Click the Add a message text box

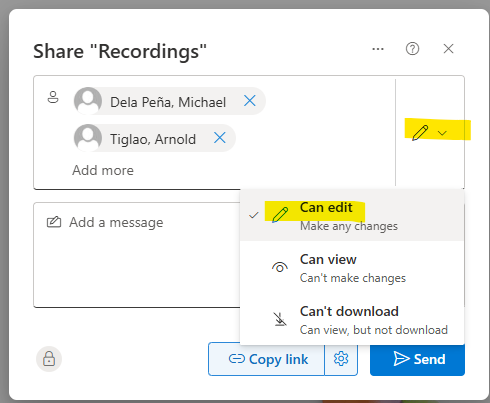pyautogui.click(x=137, y=255)
